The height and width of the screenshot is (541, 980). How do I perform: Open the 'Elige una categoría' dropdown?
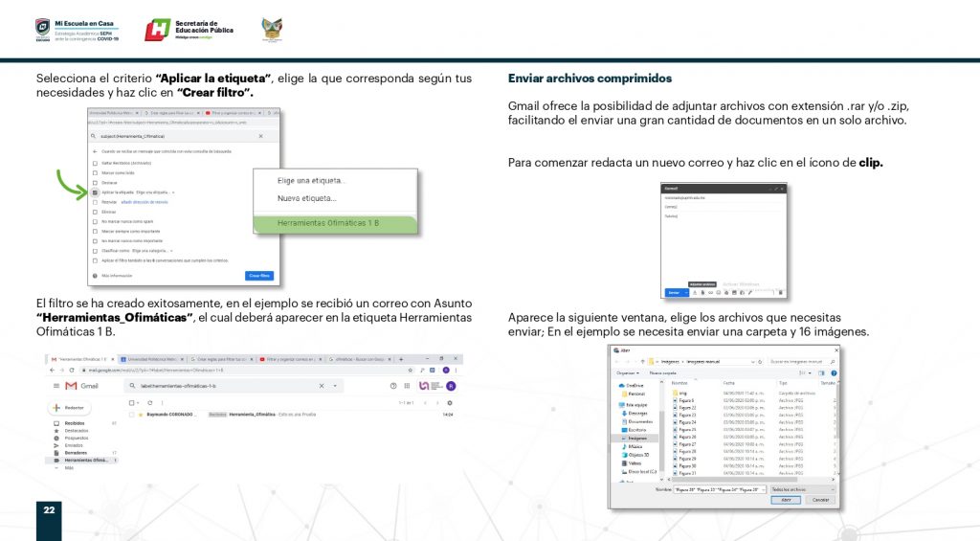point(152,251)
